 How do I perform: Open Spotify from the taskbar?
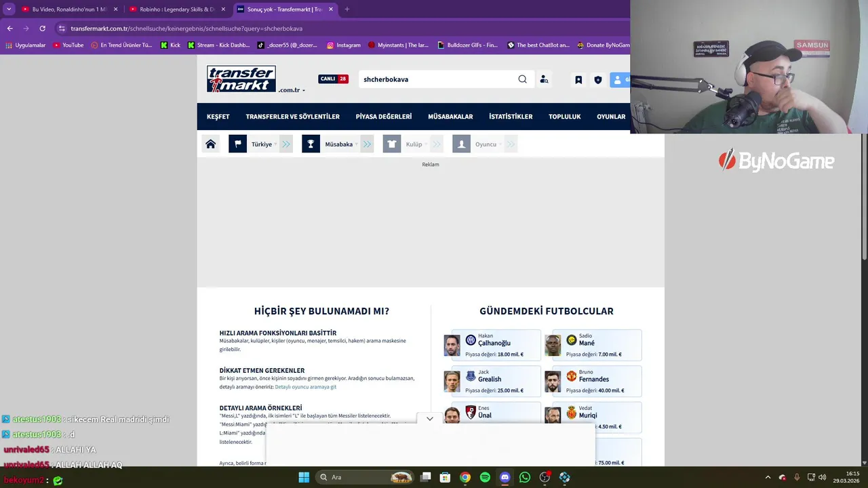[485, 477]
